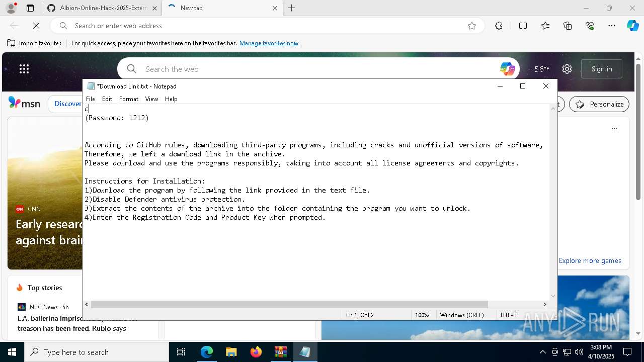Image resolution: width=644 pixels, height=362 pixels.
Task: Open the games card more options
Action: pyautogui.click(x=614, y=129)
